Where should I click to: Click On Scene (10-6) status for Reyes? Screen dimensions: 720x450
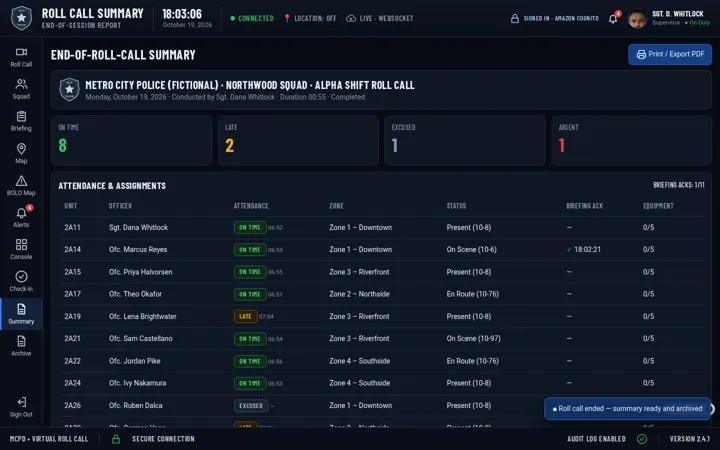coord(472,249)
